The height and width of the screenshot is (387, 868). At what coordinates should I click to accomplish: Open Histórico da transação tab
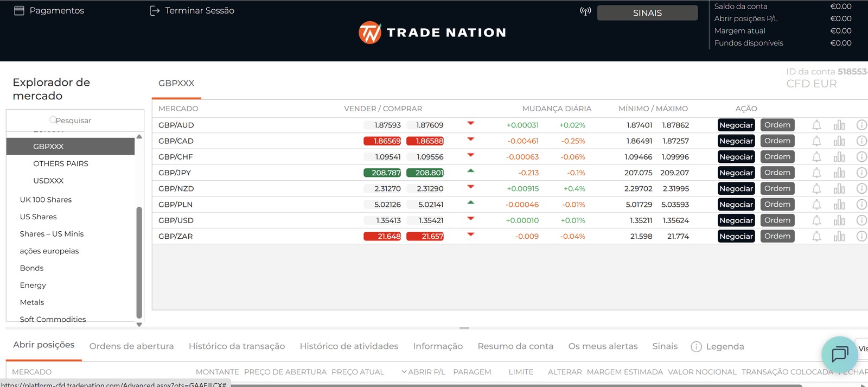(237, 346)
